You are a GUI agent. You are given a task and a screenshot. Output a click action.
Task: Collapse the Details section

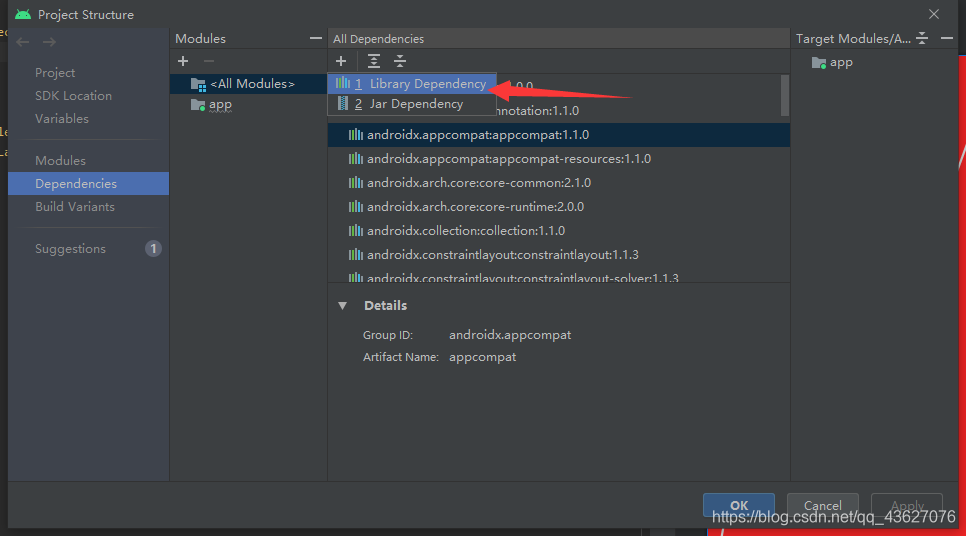[x=343, y=306]
